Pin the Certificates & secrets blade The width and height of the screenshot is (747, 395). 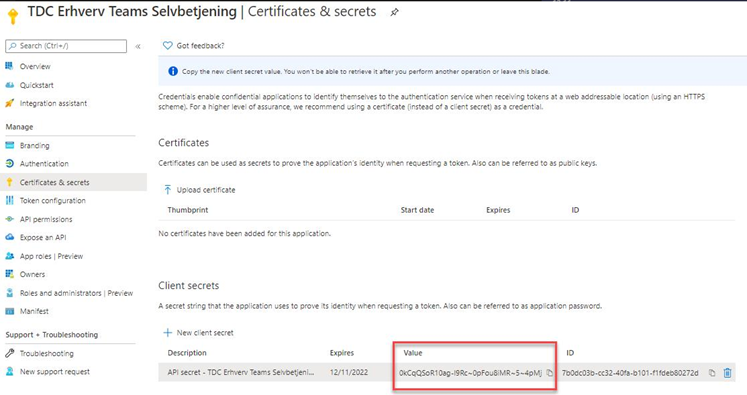[394, 13]
